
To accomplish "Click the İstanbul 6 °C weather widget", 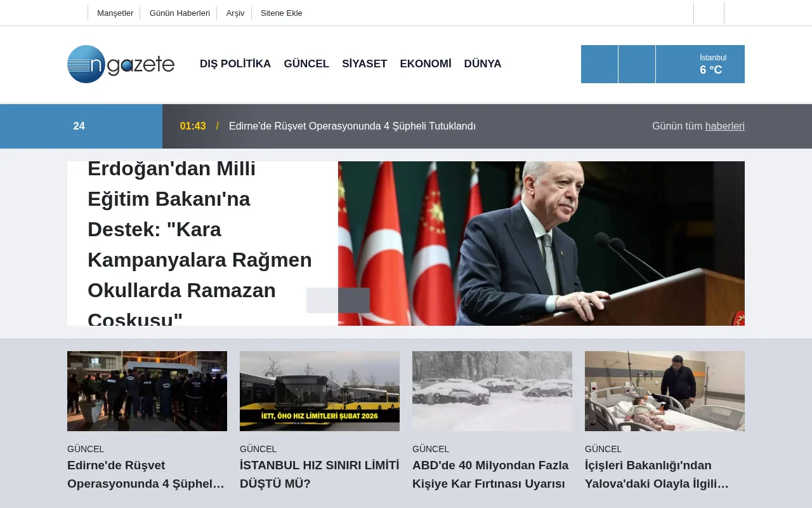I will [x=700, y=63].
